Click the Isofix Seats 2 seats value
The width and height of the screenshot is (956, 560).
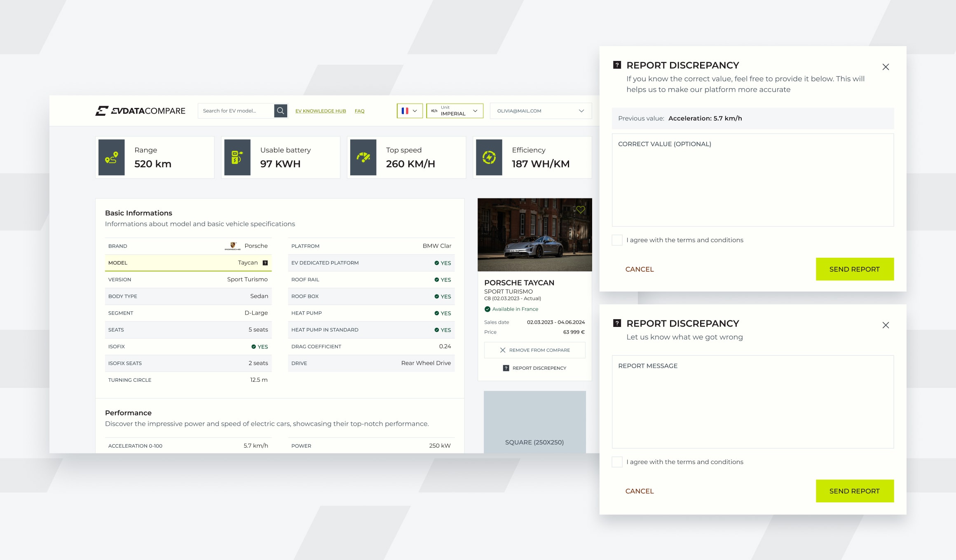(258, 363)
